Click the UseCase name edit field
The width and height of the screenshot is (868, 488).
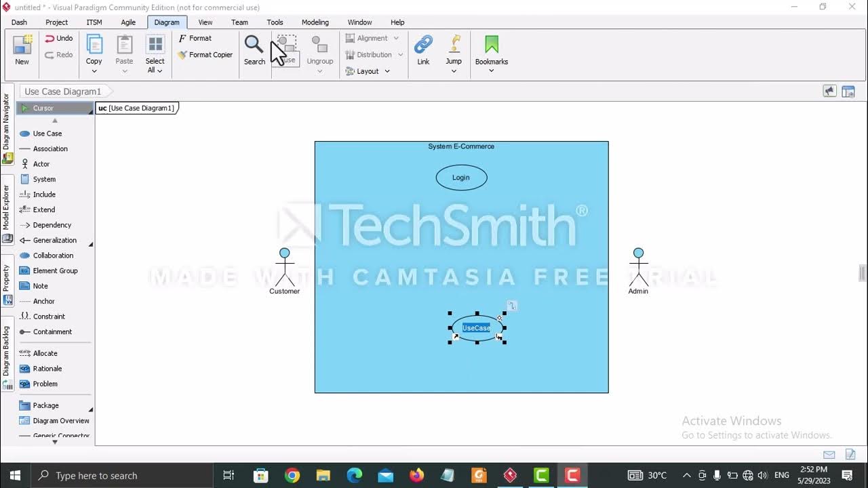pos(476,328)
